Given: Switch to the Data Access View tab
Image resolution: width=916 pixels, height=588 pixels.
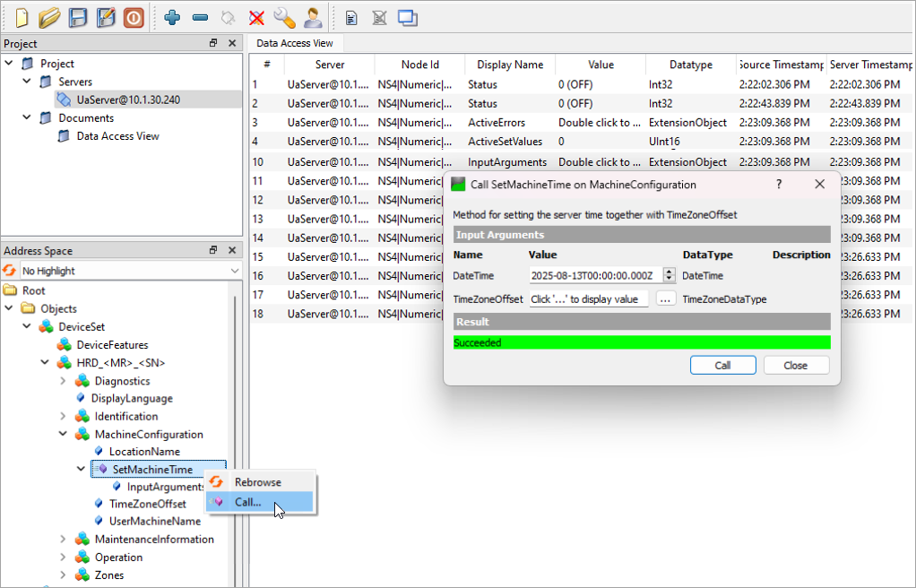Looking at the screenshot, I should (294, 43).
